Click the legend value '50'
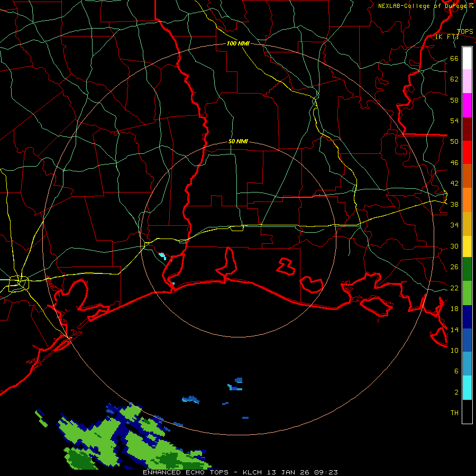Viewport: 476px width, 476px height. tap(454, 141)
